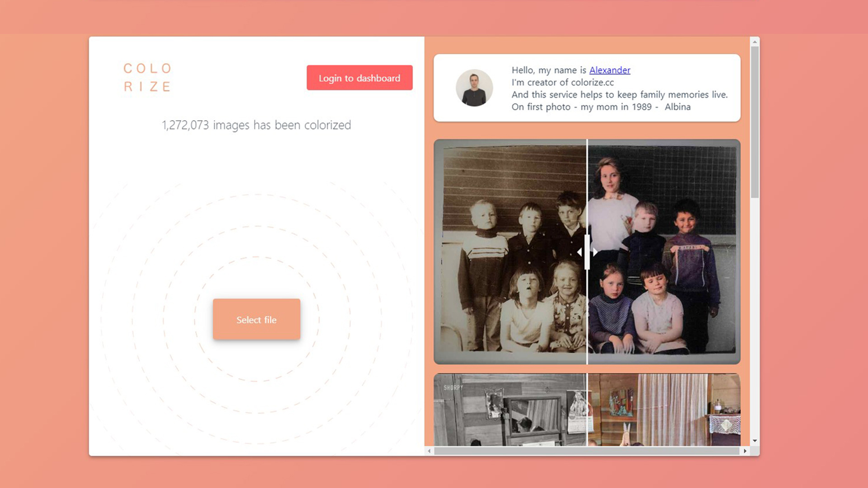The height and width of the screenshot is (488, 868).
Task: Click the right arrow of the horizontal scrollbar
Action: coord(745,451)
